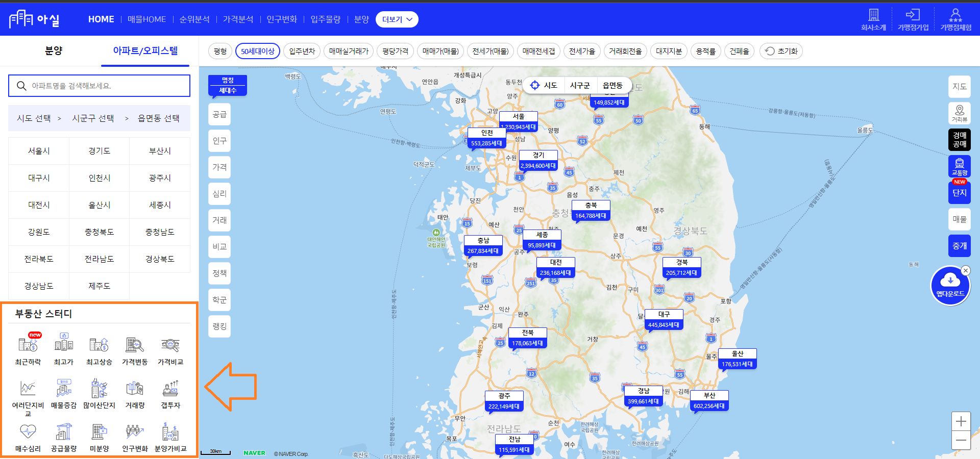Screen dimensions: 980x459
Task: Toggle the 건폐율 filter
Action: tap(740, 51)
